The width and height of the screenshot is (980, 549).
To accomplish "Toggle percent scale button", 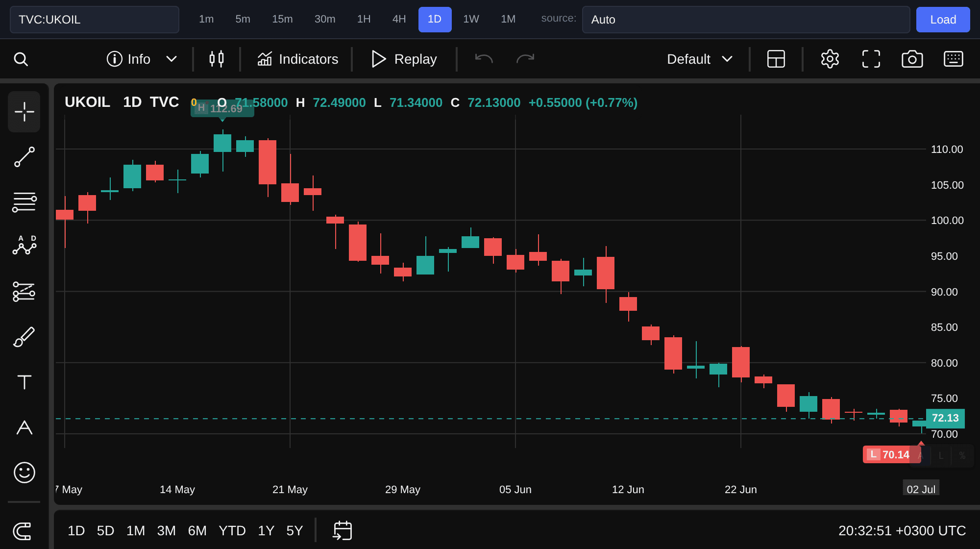I will [x=962, y=456].
